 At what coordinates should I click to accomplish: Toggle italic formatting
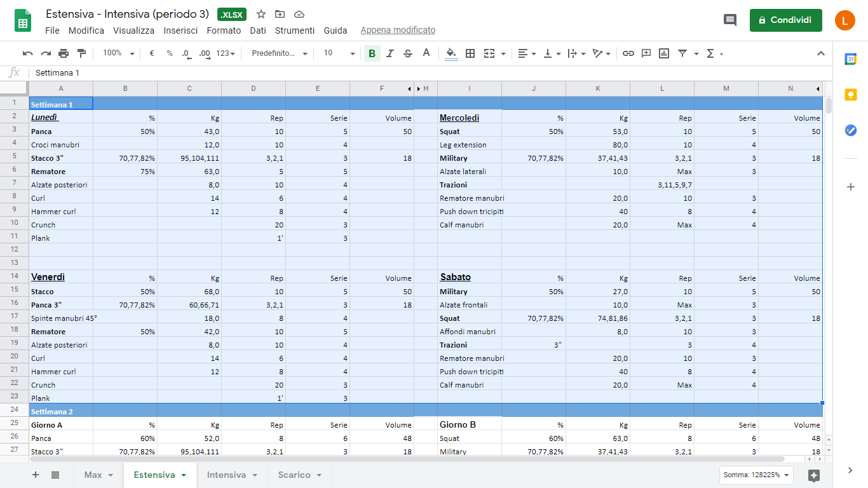click(x=390, y=53)
